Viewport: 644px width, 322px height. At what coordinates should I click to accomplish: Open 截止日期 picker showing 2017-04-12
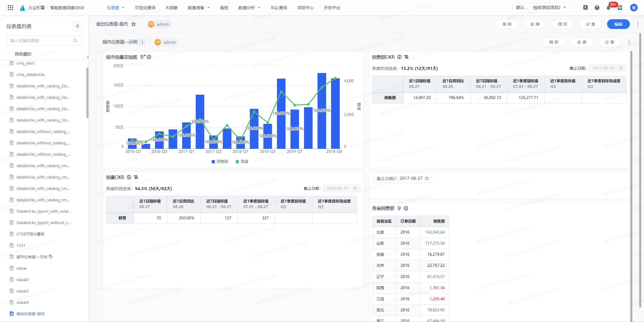click(x=608, y=68)
